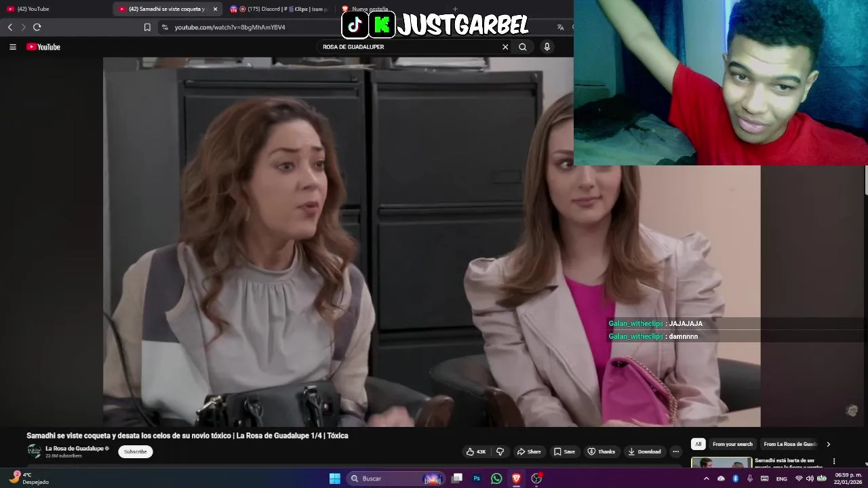
Task: Open the recommended Samadhi video thumbnail
Action: coord(722,463)
